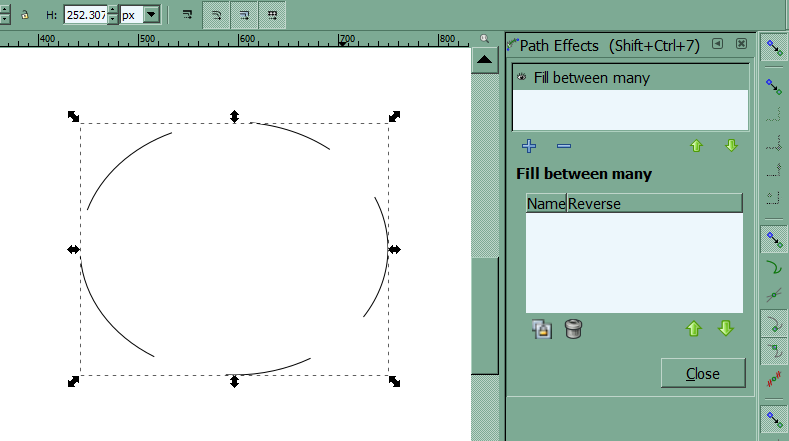Move linked path up in parameter list
This screenshot has height=441, width=789.
(x=692, y=329)
